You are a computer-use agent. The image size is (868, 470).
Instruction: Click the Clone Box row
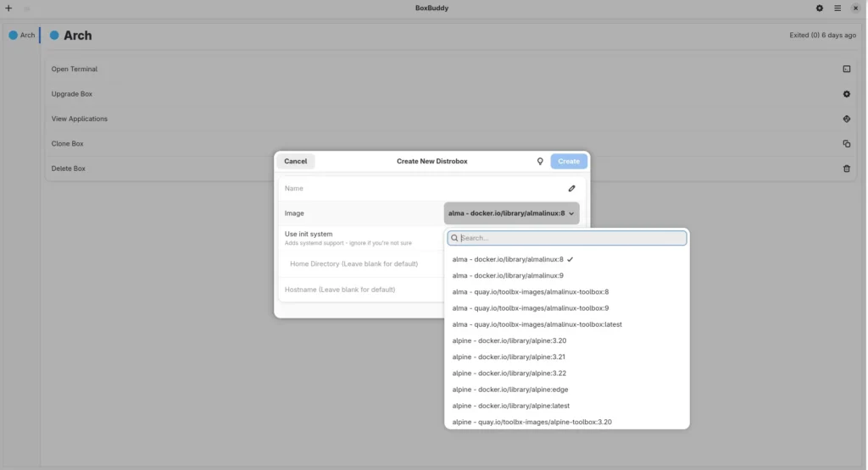click(x=451, y=144)
